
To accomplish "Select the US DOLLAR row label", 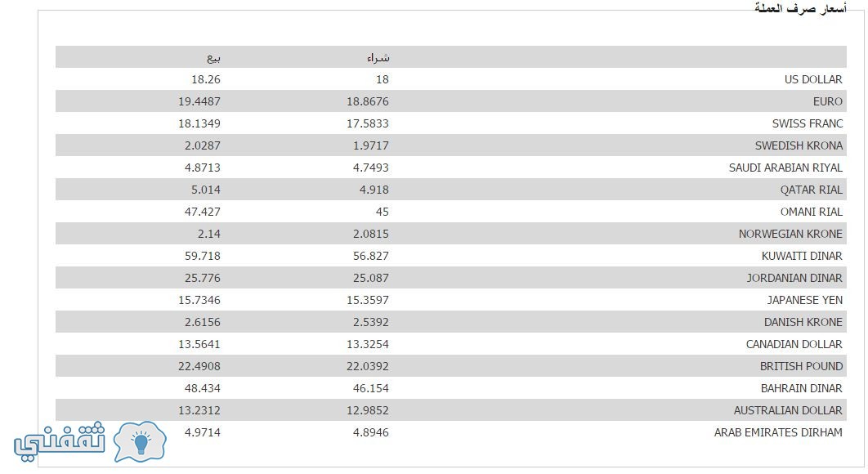I will [813, 79].
